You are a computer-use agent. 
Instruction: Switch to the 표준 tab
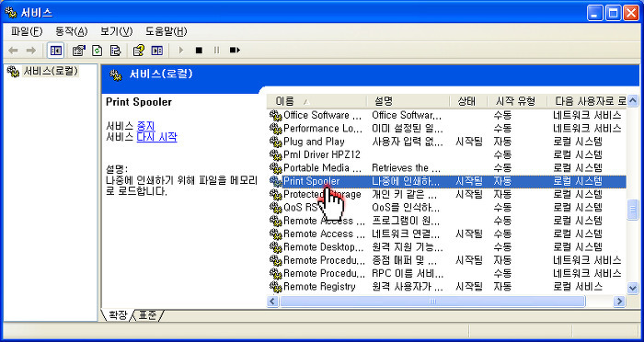[147, 315]
